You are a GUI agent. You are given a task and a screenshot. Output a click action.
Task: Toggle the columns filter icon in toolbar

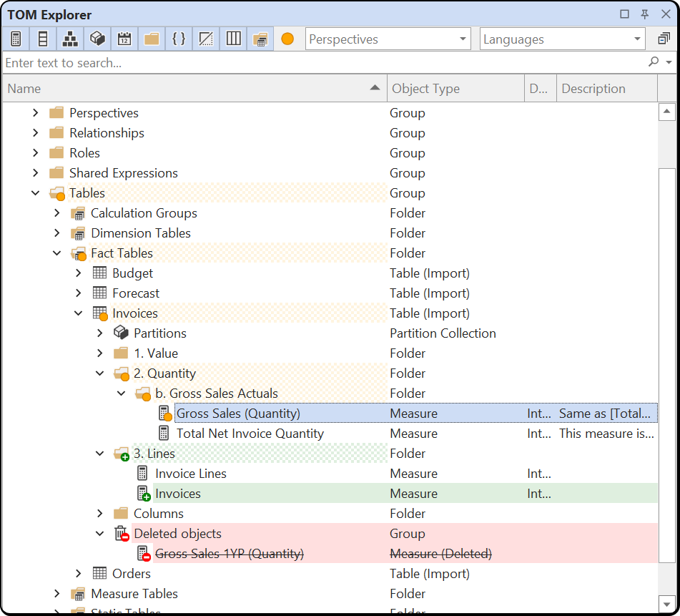pyautogui.click(x=42, y=39)
